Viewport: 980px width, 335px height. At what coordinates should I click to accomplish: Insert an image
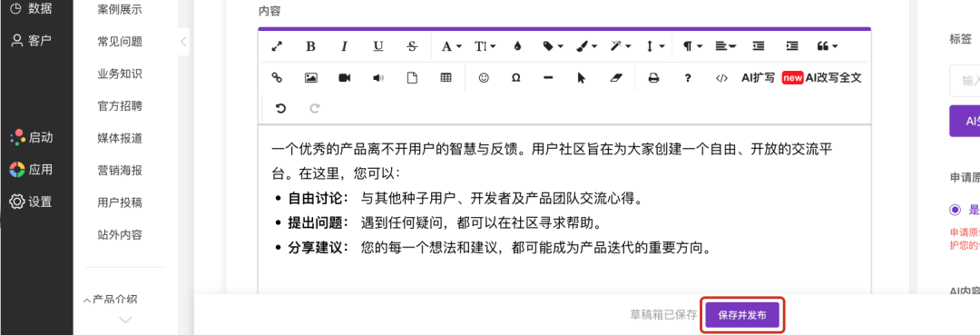click(310, 78)
